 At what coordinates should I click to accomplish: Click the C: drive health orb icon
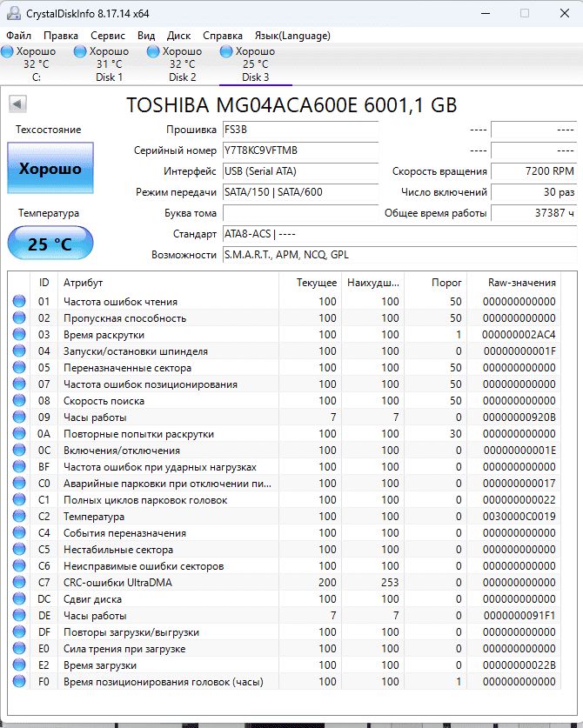pyautogui.click(x=7, y=52)
